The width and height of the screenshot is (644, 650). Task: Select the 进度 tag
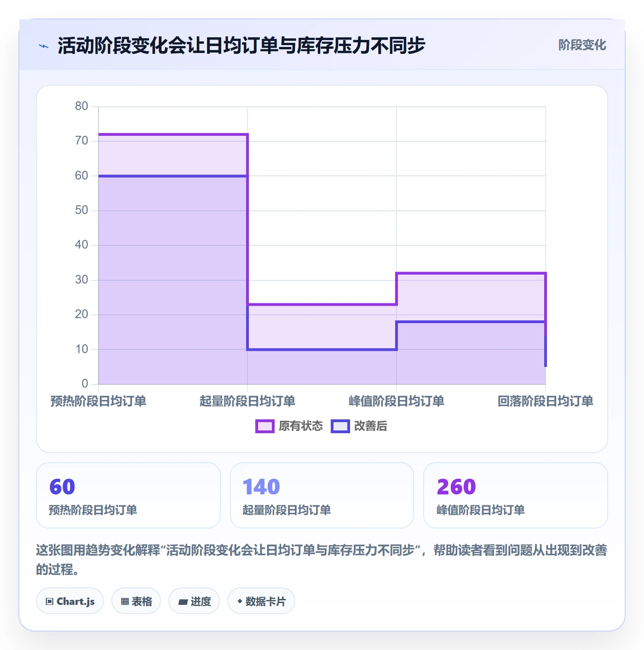click(x=194, y=601)
